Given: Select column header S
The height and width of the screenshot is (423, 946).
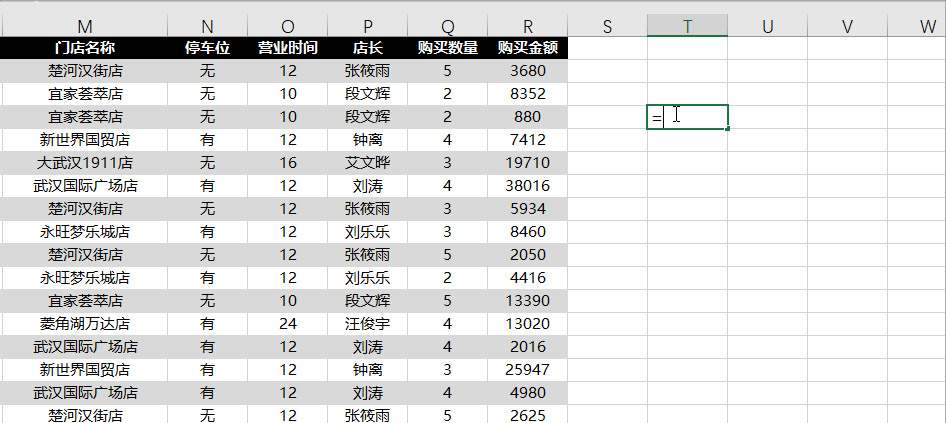Looking at the screenshot, I should point(607,26).
